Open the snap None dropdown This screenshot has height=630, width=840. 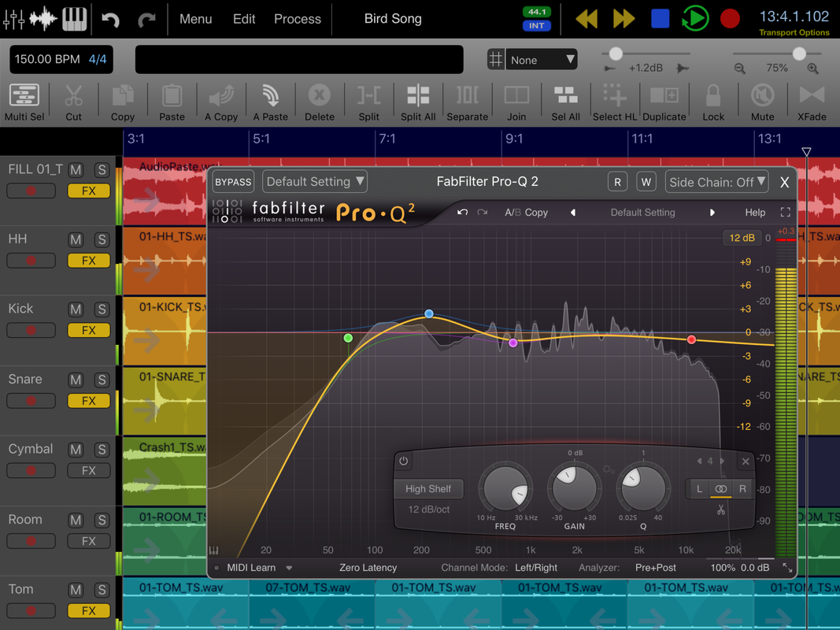pyautogui.click(x=542, y=60)
